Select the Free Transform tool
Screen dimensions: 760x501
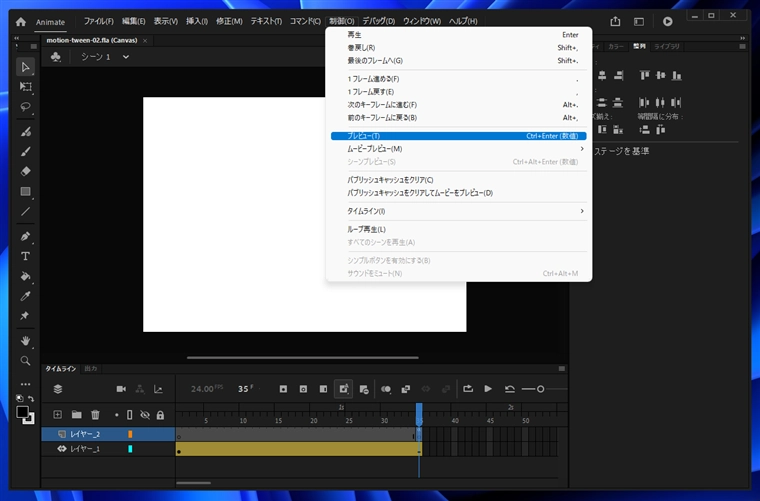pos(25,87)
